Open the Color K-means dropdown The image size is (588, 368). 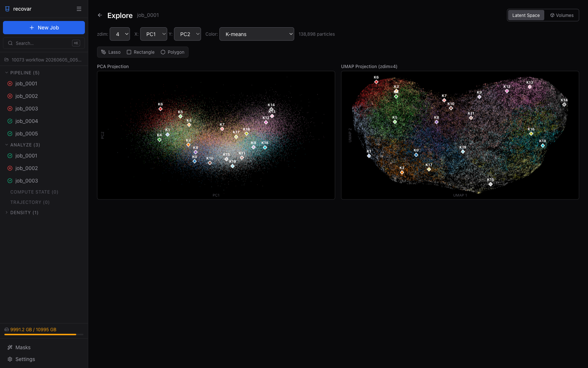pos(257,34)
